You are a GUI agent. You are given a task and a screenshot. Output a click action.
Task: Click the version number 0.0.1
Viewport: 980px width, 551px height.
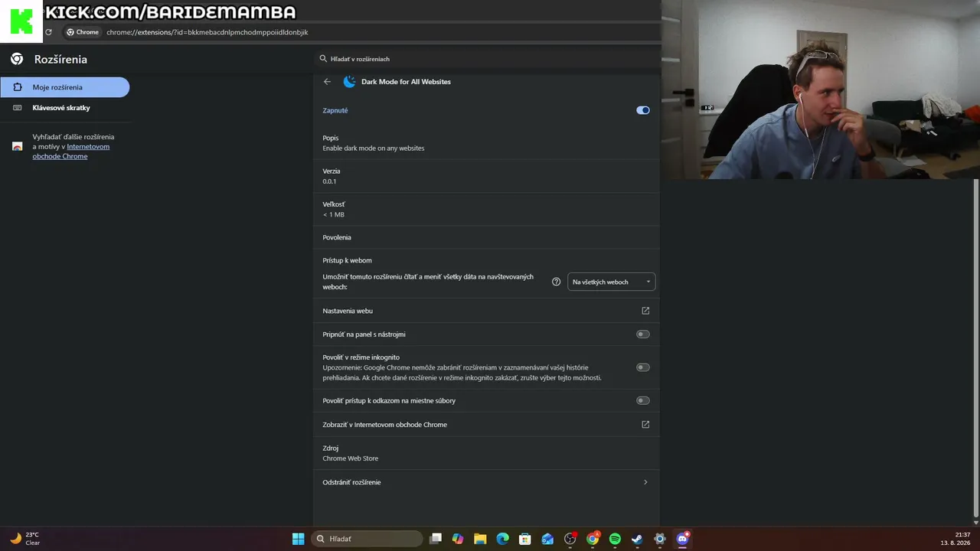(329, 181)
